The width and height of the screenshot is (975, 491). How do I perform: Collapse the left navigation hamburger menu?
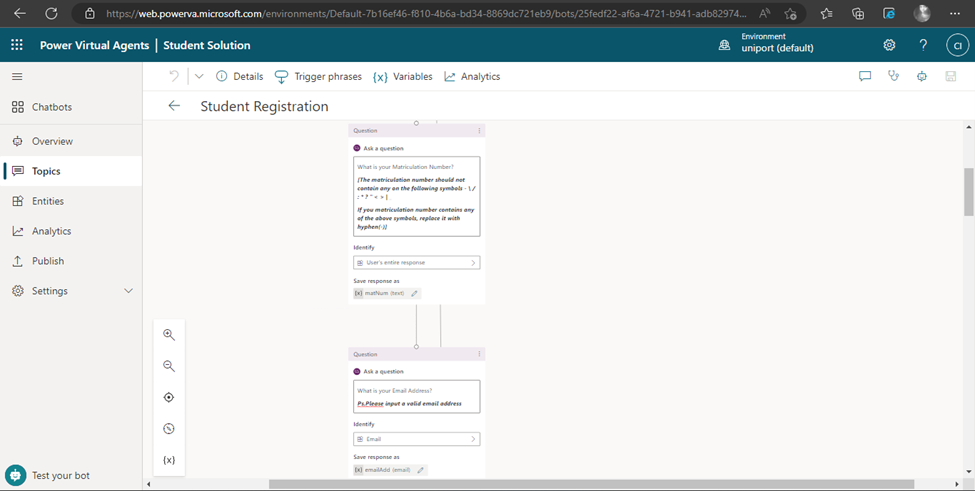click(x=17, y=76)
